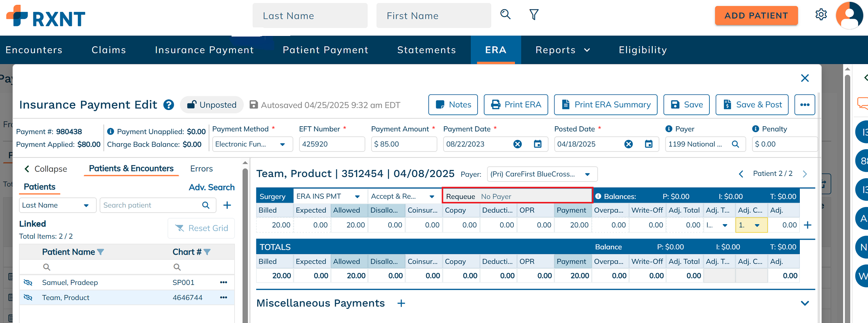868x323 pixels.
Task: Click the Payer lookup search icon
Action: point(735,144)
